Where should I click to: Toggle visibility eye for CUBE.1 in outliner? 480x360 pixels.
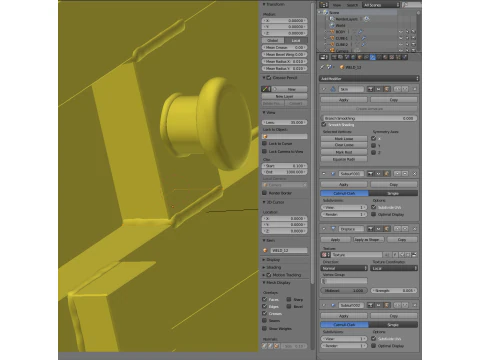(x=401, y=38)
